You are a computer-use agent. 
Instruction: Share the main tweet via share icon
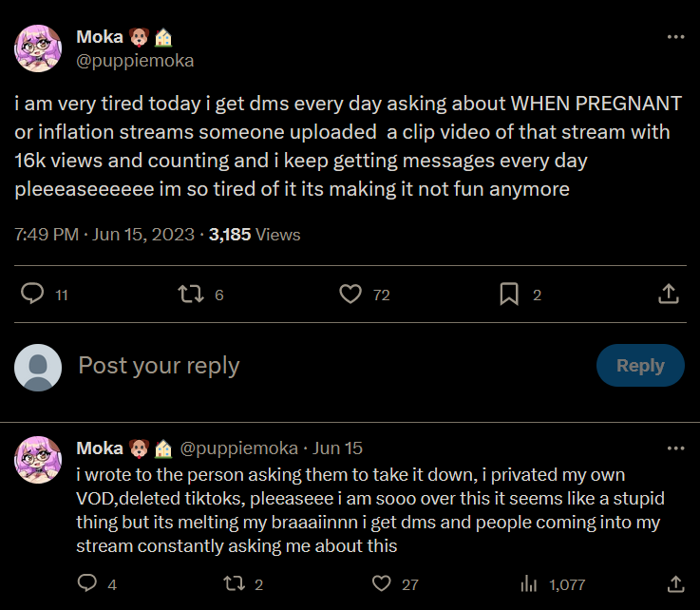pyautogui.click(x=668, y=295)
